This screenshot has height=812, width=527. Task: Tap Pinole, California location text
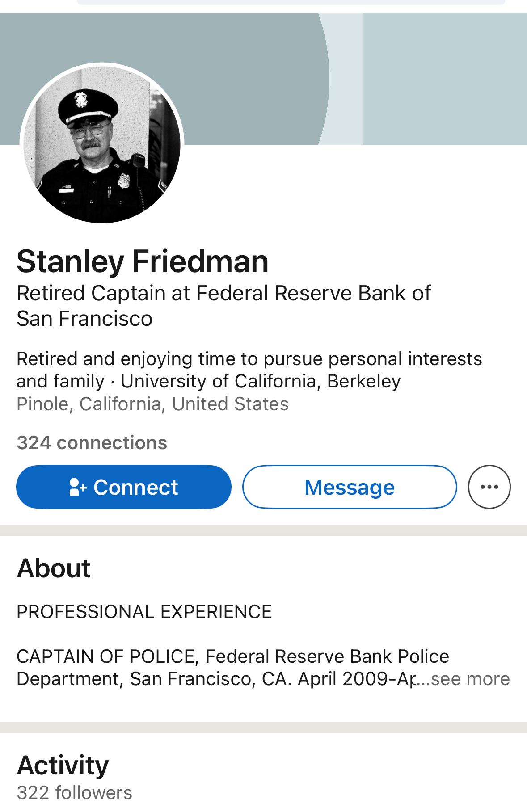tap(152, 404)
